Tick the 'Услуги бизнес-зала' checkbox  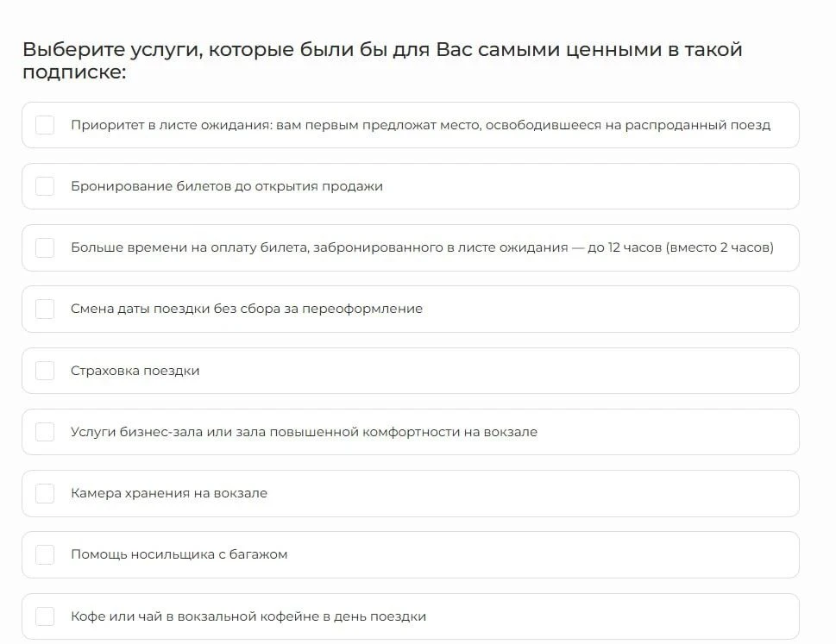click(45, 432)
